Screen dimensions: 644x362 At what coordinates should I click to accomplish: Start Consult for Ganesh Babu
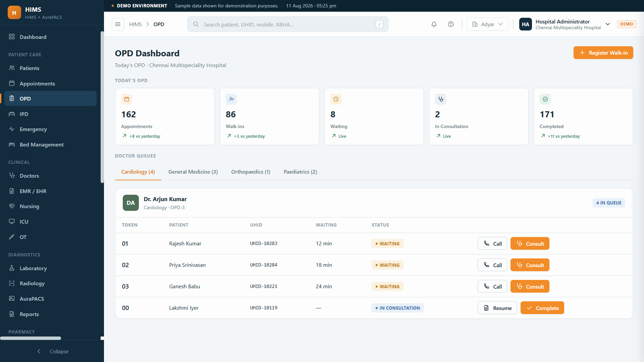[x=530, y=287]
